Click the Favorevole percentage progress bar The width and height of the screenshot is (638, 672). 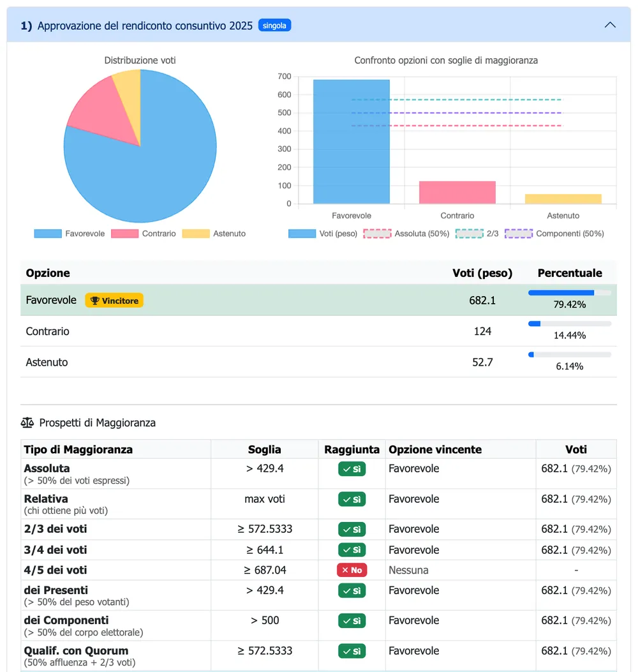click(570, 293)
